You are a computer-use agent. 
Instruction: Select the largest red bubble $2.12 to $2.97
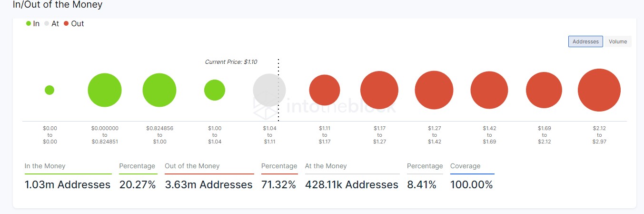(599, 90)
